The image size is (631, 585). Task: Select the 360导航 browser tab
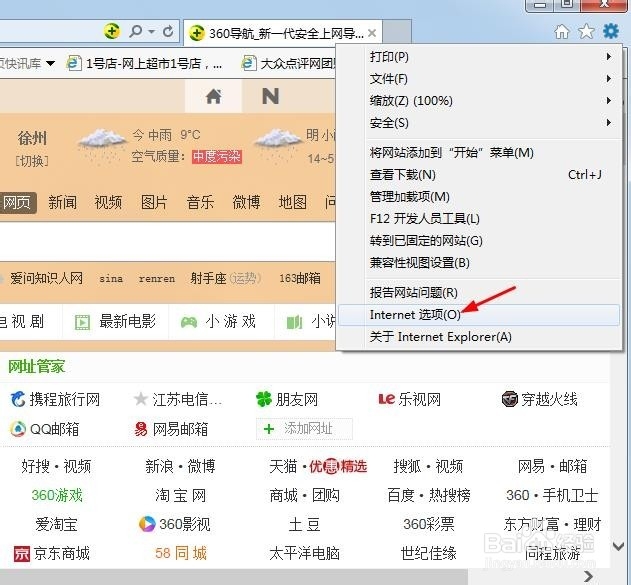point(283,33)
